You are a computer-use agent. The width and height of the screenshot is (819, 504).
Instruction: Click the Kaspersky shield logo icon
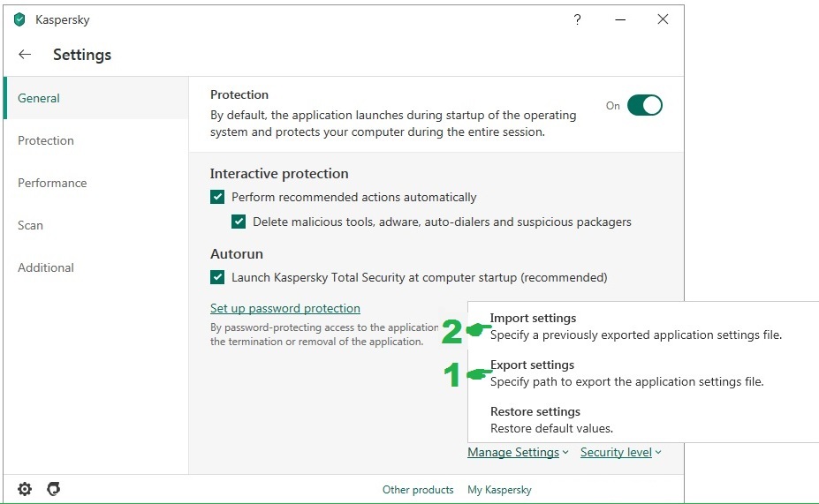(x=19, y=19)
